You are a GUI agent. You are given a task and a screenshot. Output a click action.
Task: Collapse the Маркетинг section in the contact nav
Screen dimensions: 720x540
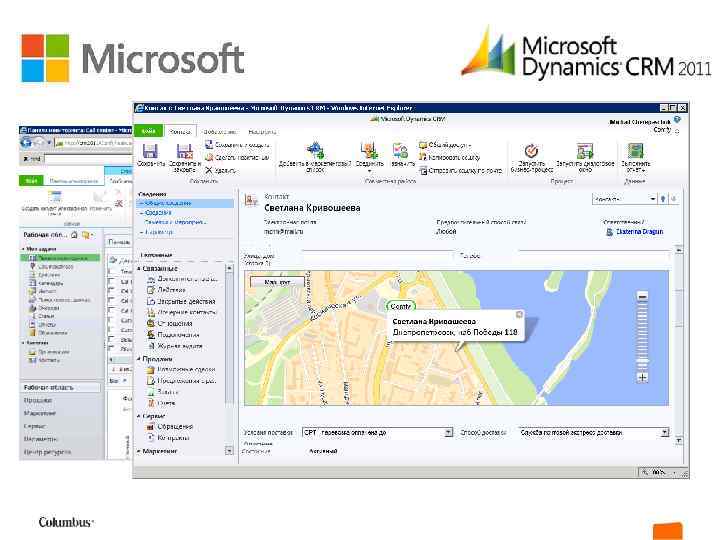(x=139, y=451)
